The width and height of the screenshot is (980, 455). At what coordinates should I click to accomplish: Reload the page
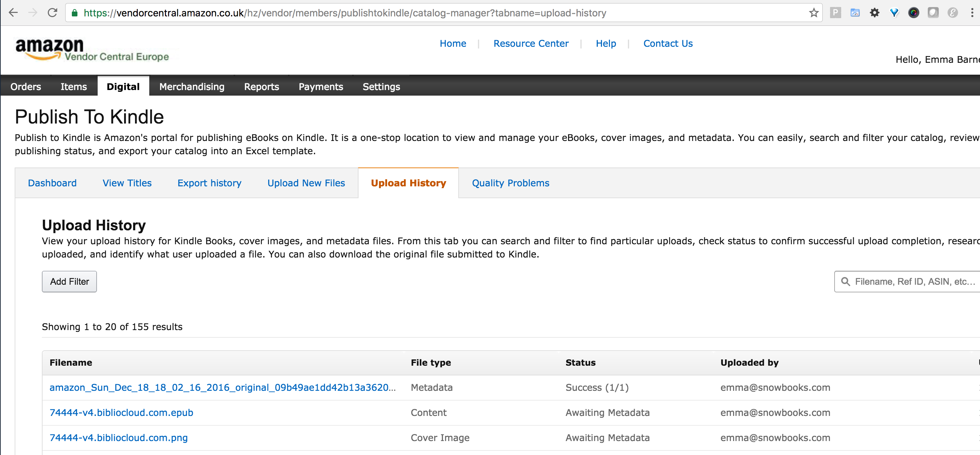[53, 13]
